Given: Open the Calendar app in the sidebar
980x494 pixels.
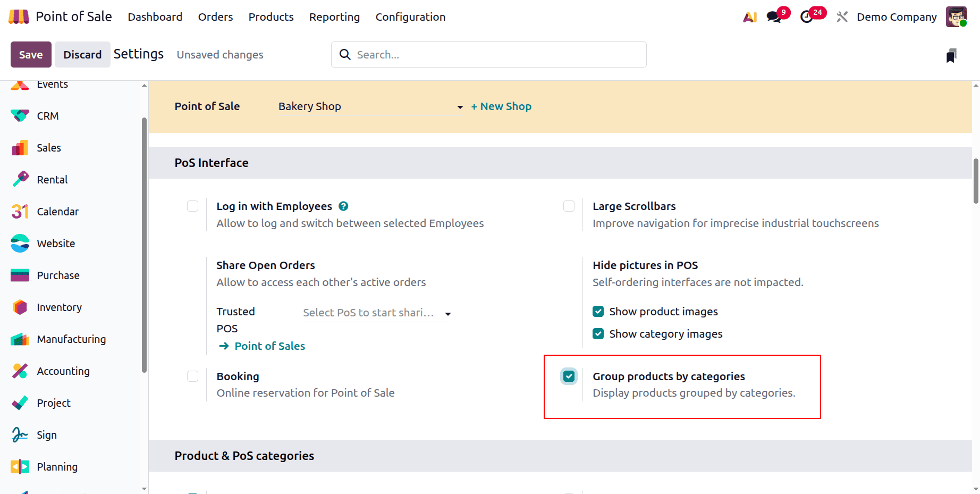Looking at the screenshot, I should tap(57, 211).
